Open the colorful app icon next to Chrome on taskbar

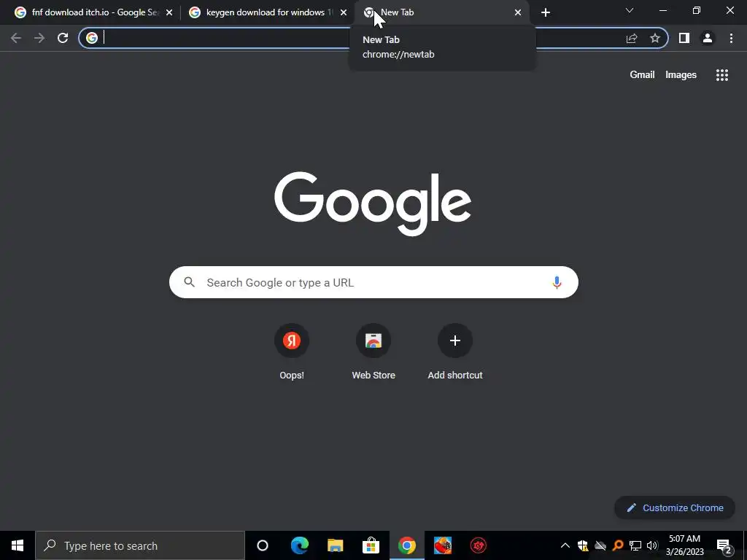443,545
